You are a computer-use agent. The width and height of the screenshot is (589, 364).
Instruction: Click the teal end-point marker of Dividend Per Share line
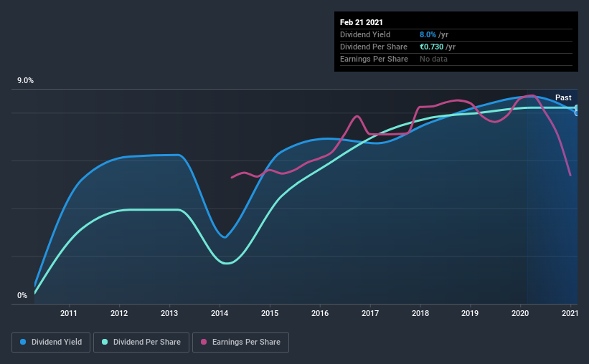pyautogui.click(x=577, y=107)
